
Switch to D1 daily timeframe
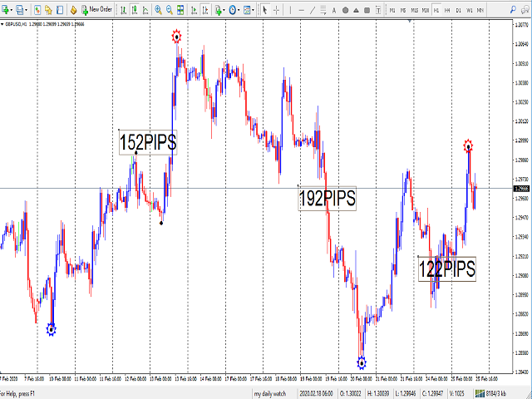click(x=458, y=10)
